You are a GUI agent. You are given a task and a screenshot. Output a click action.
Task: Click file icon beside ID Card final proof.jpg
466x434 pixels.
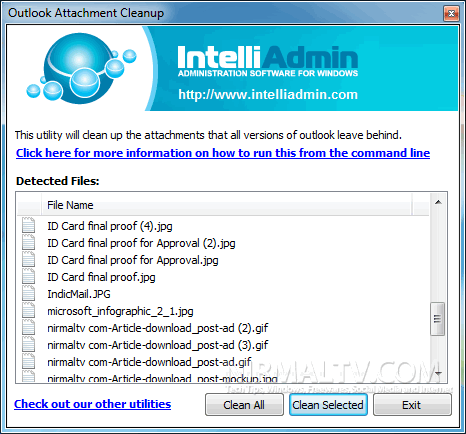28,276
